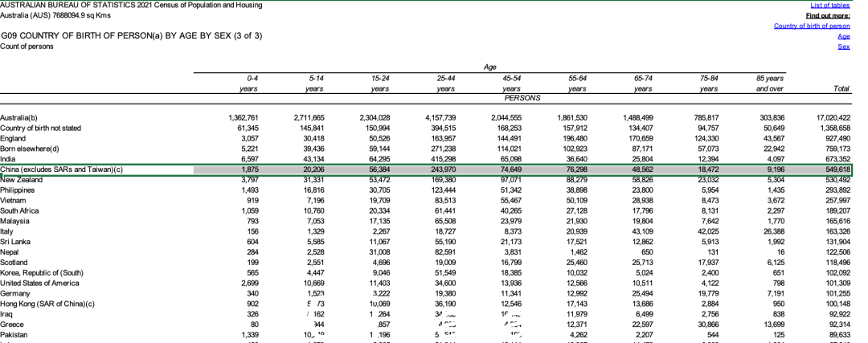Screen dimensions: 868x343
Task: Click the 25-44 years column header
Action: tap(447, 84)
